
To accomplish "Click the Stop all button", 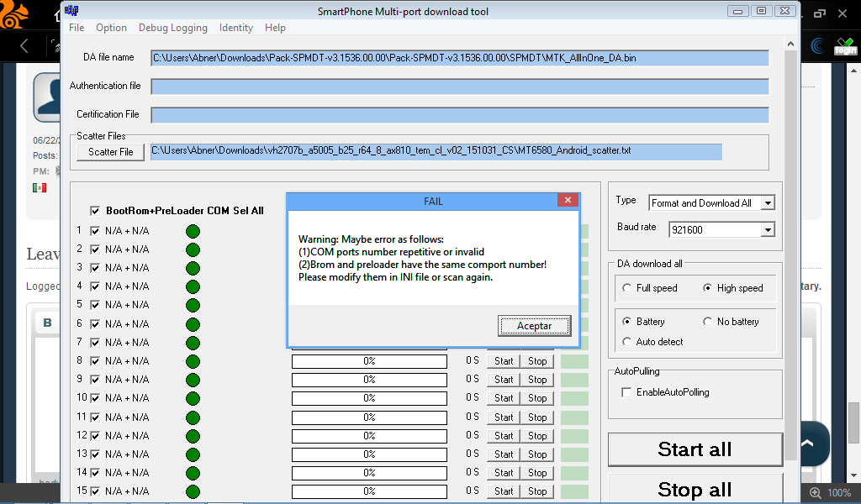I will point(695,489).
